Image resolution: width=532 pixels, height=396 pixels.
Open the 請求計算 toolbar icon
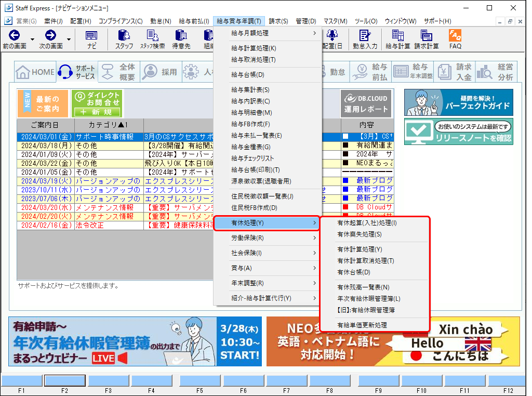[x=427, y=39]
